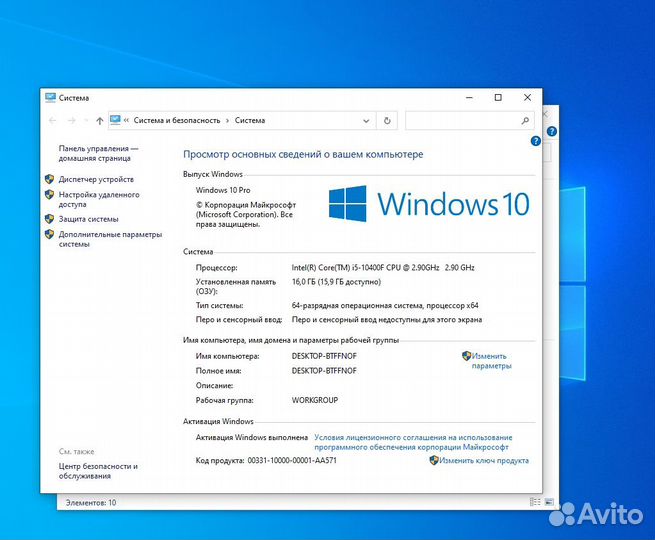The height and width of the screenshot is (540, 655).
Task: Open 'Диспетчер устройств'
Action: [x=96, y=179]
